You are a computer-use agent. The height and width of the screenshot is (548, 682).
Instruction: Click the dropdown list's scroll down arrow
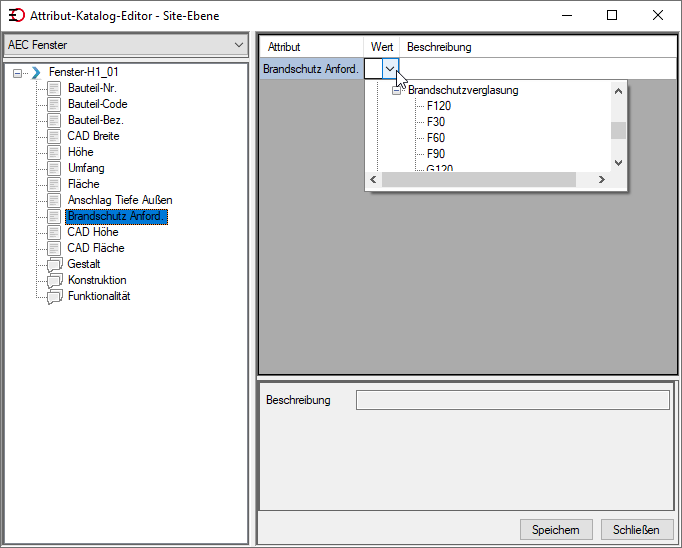[x=618, y=163]
